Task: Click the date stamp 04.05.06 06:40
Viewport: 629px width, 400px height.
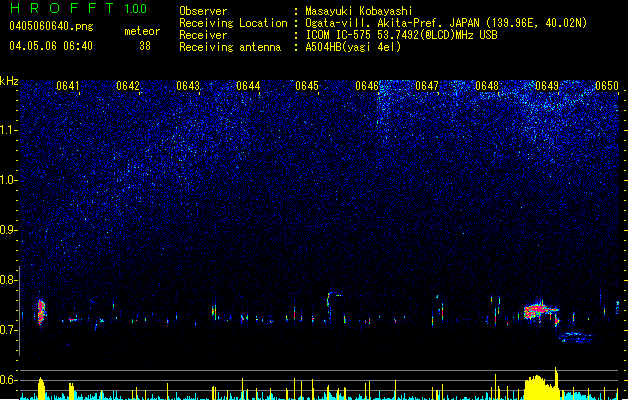Action: pyautogui.click(x=51, y=46)
